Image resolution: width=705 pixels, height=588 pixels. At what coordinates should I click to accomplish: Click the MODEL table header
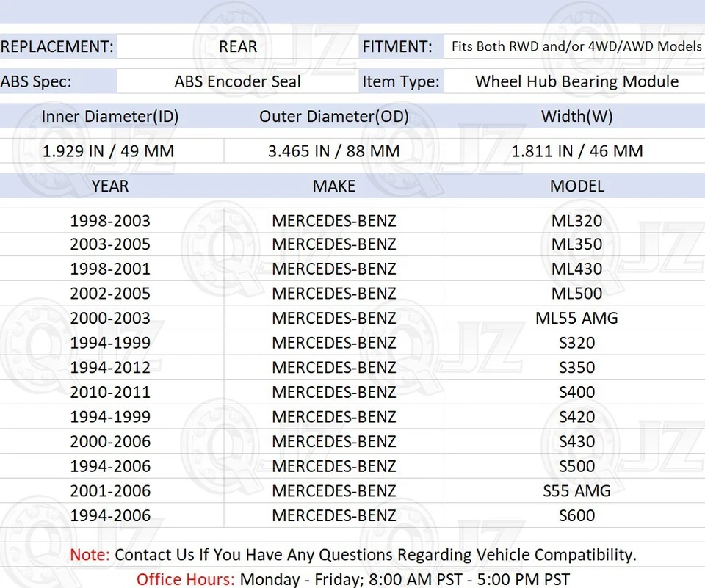pyautogui.click(x=577, y=186)
